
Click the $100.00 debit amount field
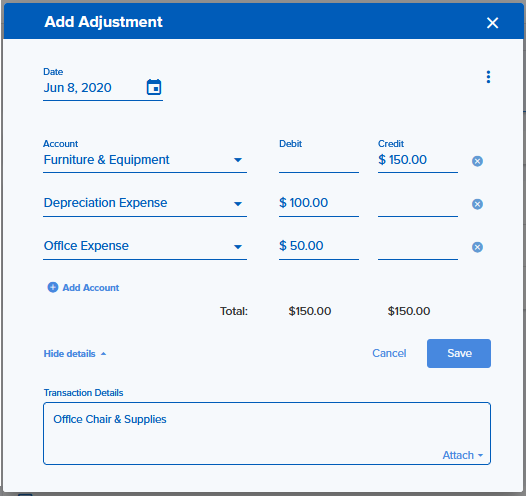pos(319,203)
